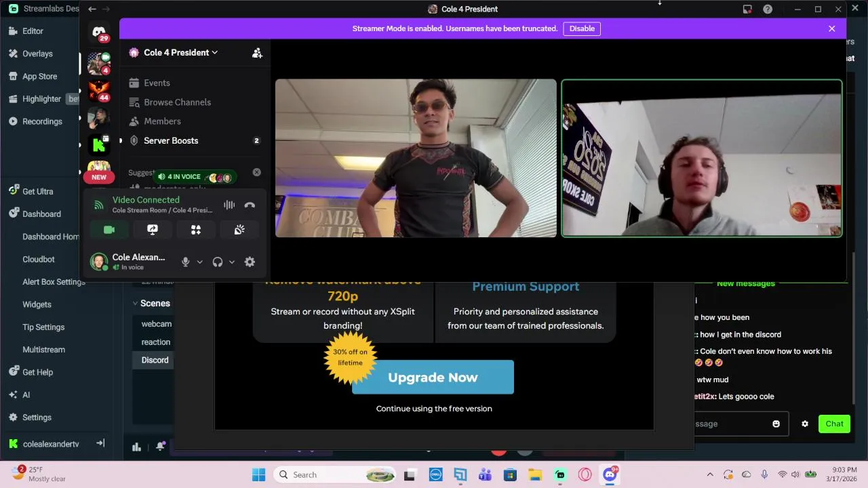Open Widgets in Streamlabs sidebar

pos(37,305)
